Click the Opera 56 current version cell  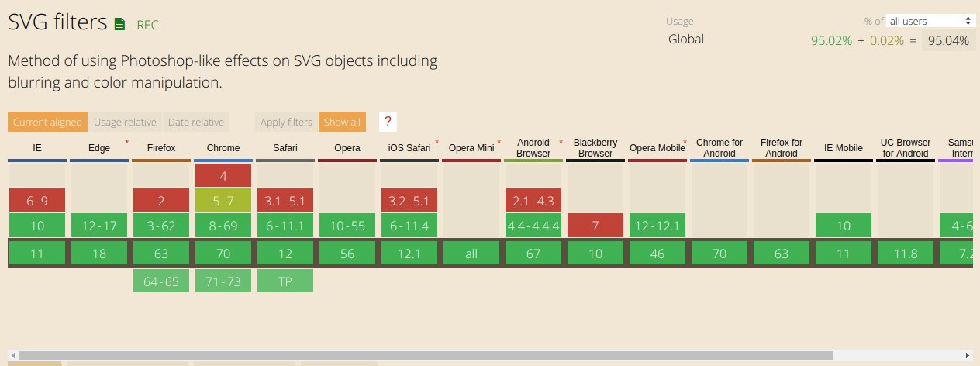pyautogui.click(x=347, y=254)
